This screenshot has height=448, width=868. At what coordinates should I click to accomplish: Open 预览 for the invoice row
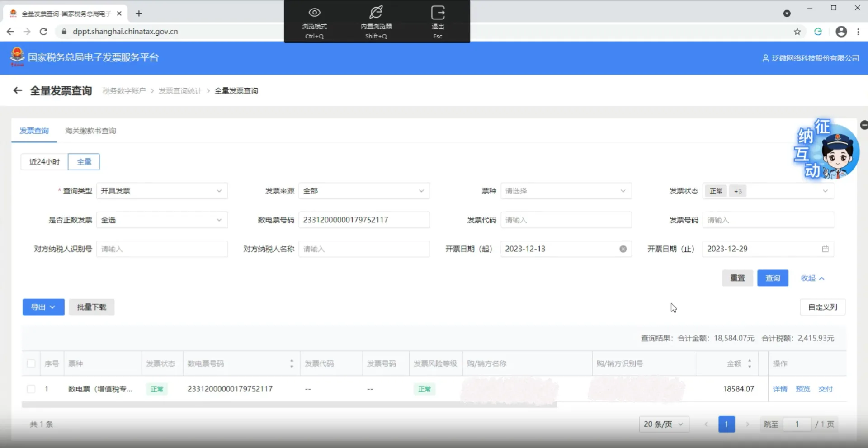click(x=803, y=389)
